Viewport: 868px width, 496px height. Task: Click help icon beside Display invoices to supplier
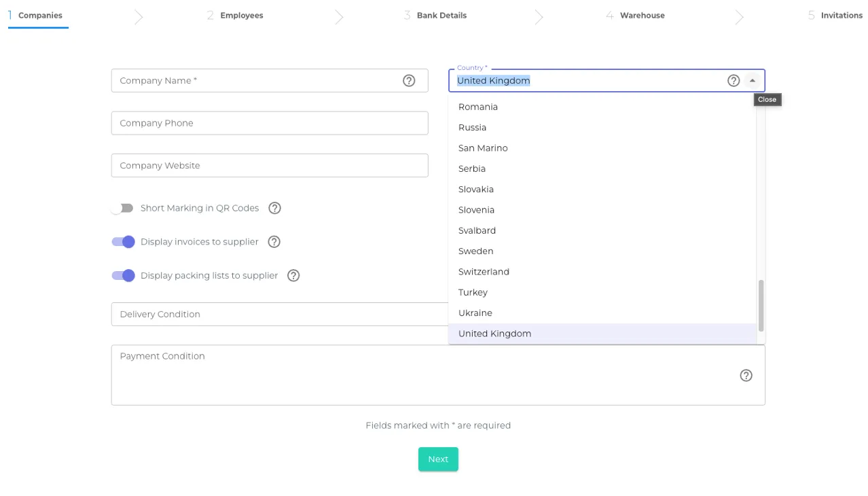274,242
